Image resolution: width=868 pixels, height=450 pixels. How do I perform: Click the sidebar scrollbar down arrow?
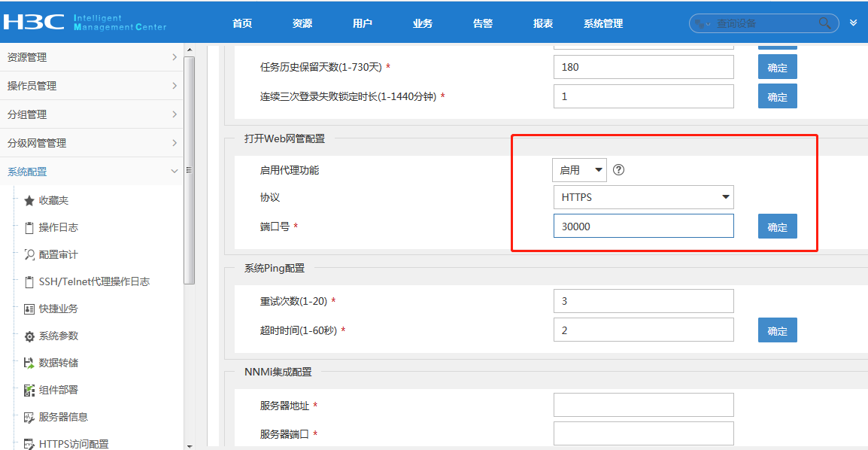point(190,445)
